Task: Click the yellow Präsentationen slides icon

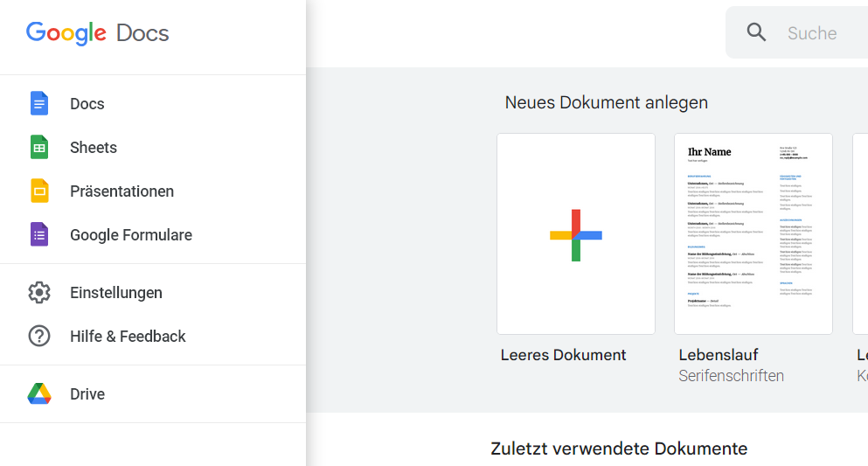Action: (39, 191)
